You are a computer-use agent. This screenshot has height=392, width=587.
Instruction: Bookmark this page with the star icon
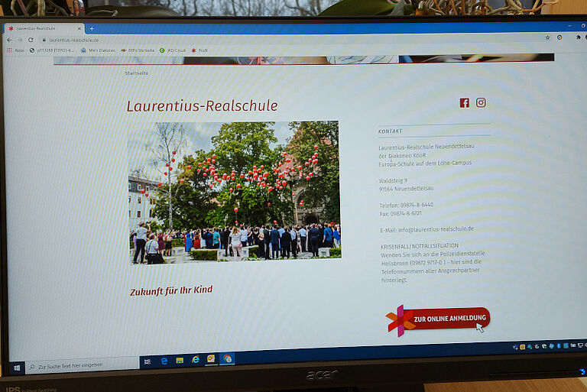(x=548, y=37)
